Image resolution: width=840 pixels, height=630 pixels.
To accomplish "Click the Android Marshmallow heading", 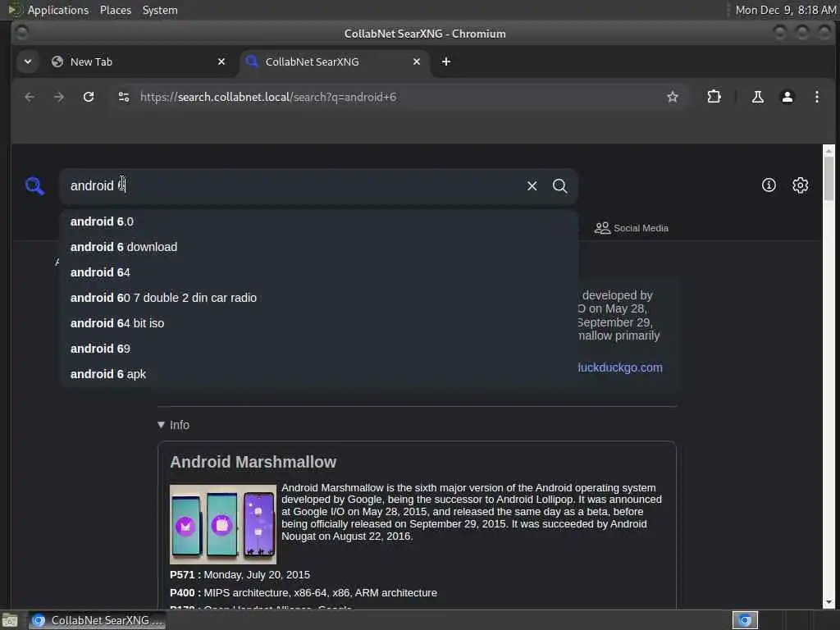I will [253, 462].
